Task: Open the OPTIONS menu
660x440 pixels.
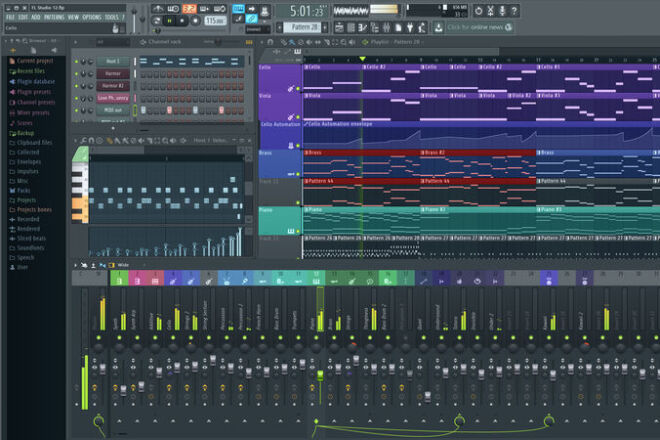Action: click(92, 17)
